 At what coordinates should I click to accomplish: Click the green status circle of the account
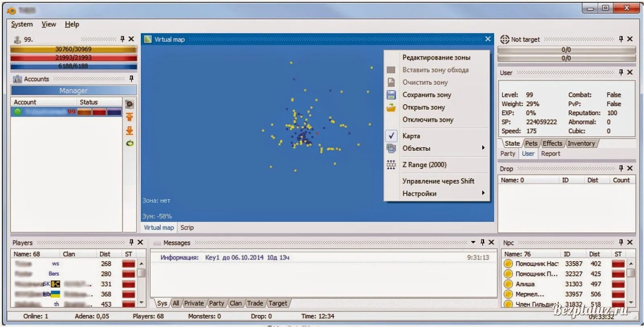point(18,112)
